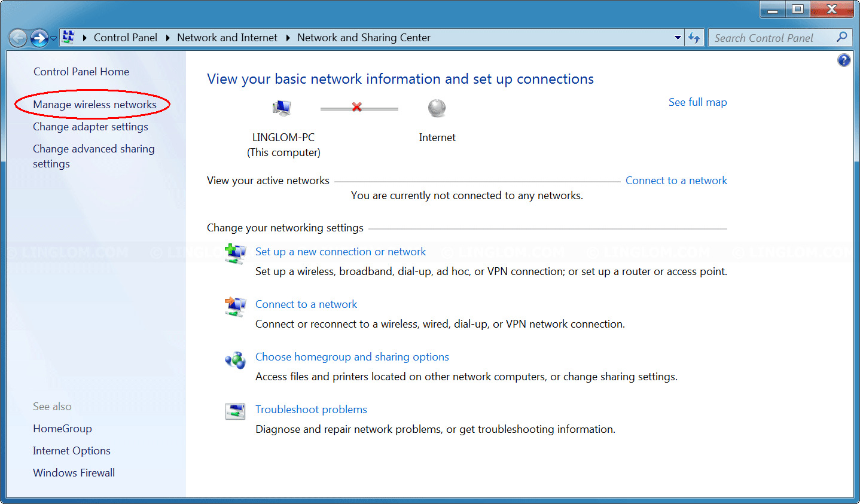The height and width of the screenshot is (504, 860).
Task: Click the LINGLOM-PC computer icon
Action: coord(281,108)
